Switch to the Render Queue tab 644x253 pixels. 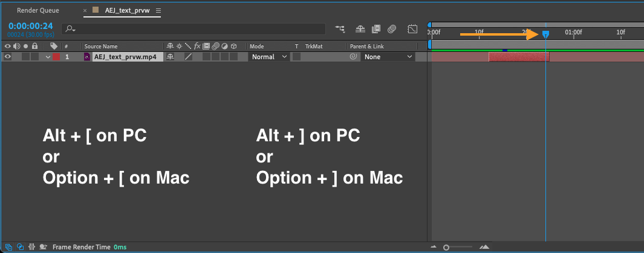click(x=37, y=10)
